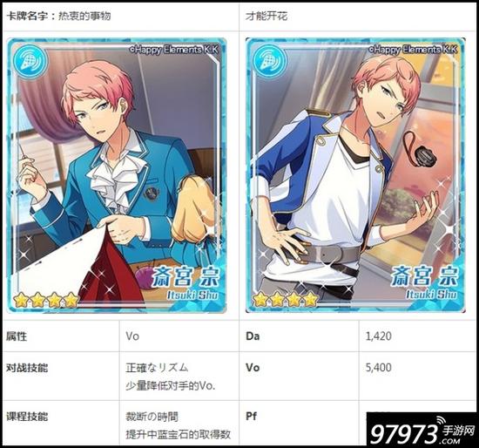Click the 対战技能 row label
The width and height of the screenshot is (479, 448).
tap(27, 368)
